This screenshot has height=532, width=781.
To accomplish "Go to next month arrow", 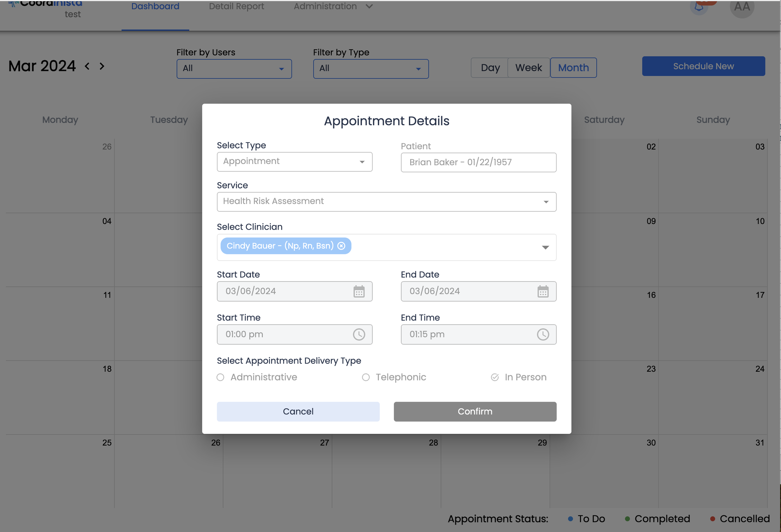I will tap(102, 66).
